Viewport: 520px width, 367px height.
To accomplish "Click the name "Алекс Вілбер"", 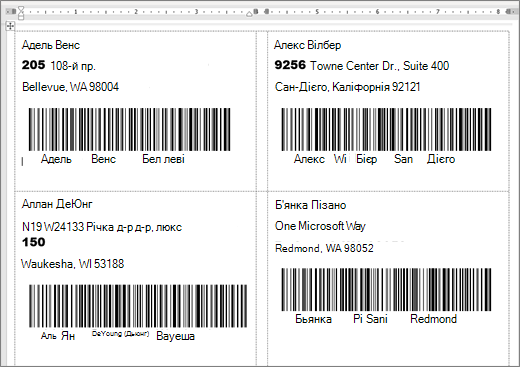I will (307, 45).
